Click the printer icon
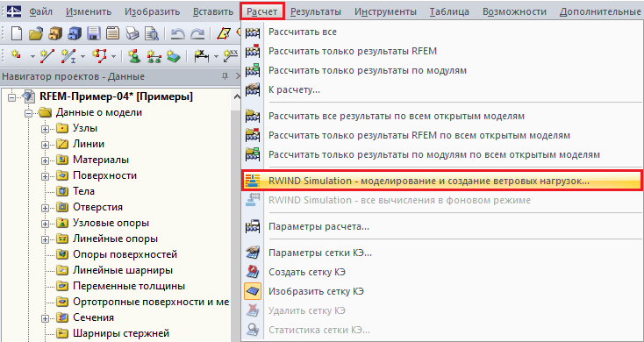This screenshot has height=342, width=644. click(x=132, y=33)
